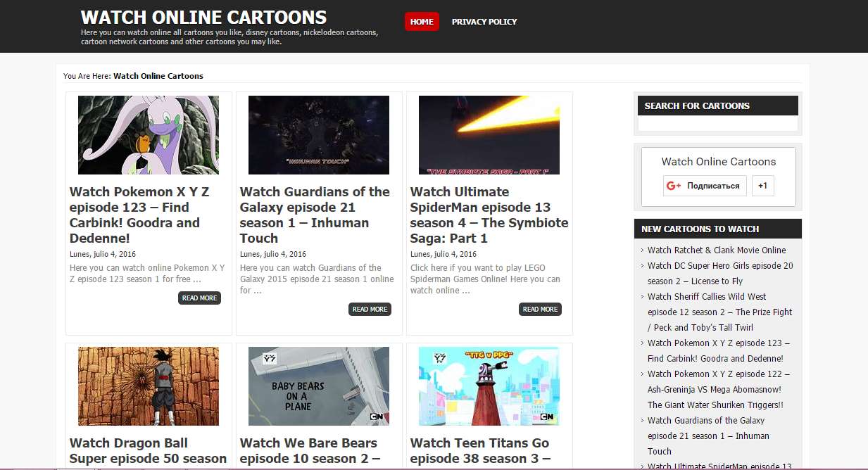Open the Symbiote Saga Part 1 thumbnail
The image size is (868, 470).
489,135
